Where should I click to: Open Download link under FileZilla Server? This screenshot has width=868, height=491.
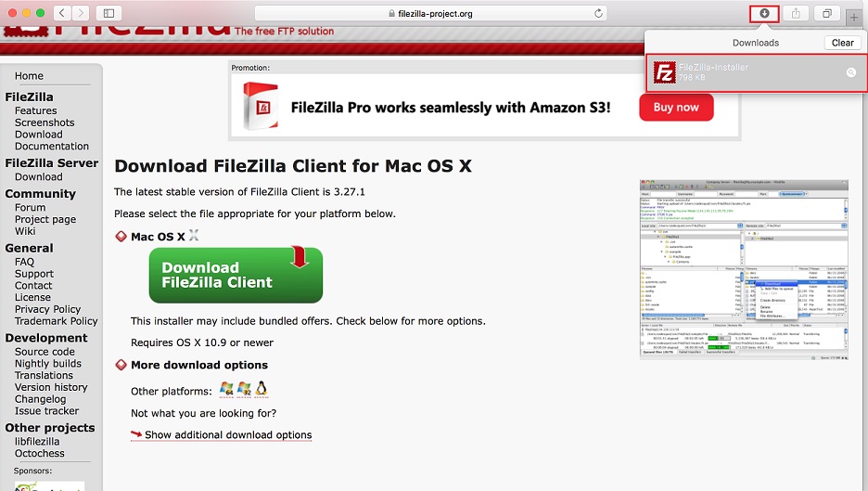(39, 176)
